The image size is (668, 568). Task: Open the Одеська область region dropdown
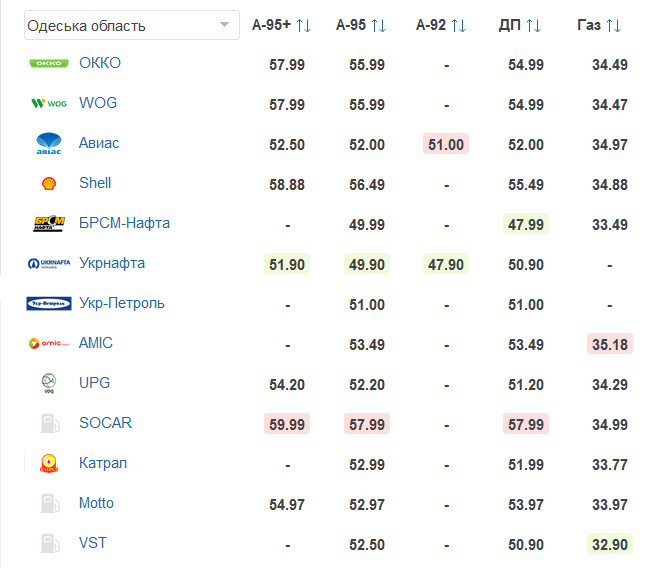[x=132, y=25]
